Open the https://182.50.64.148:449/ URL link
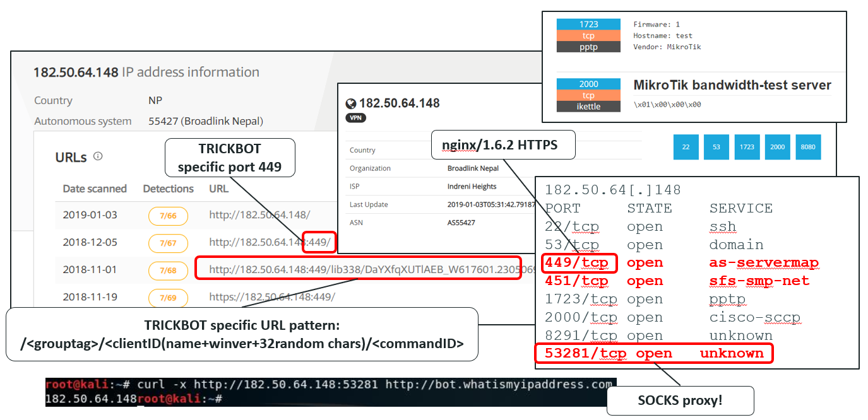Screen dimensions: 868x420 click(272, 297)
